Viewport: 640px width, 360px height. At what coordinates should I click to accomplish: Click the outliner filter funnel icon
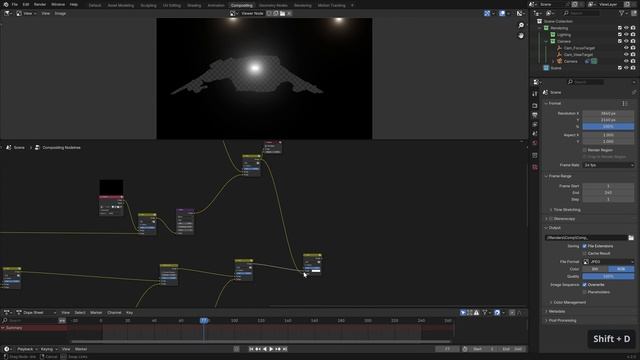tap(622, 13)
